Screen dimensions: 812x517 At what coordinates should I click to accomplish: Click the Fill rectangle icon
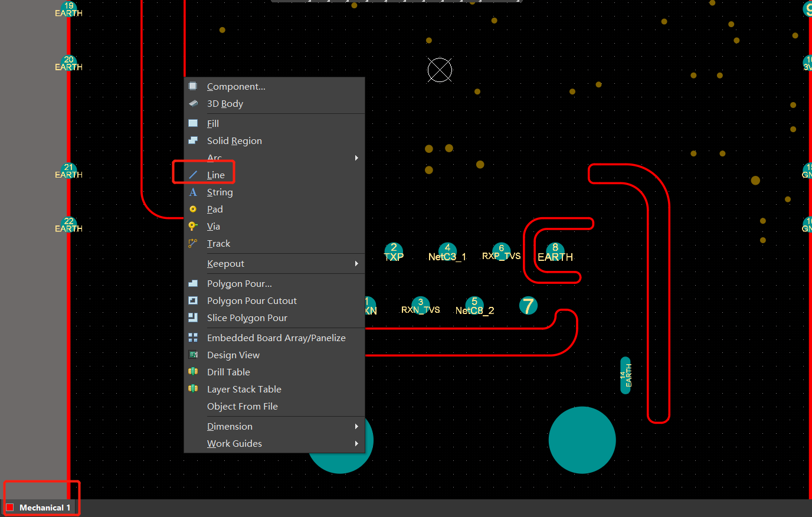click(x=193, y=123)
